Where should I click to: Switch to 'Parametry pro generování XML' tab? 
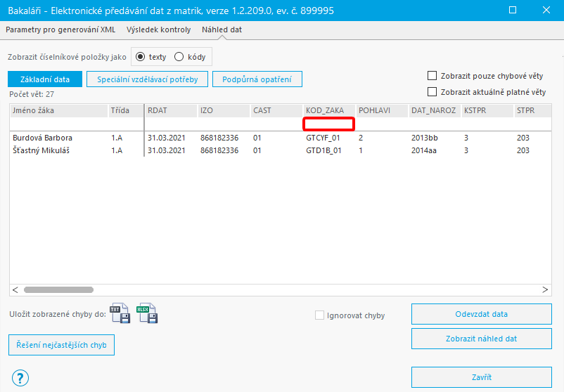pos(60,30)
